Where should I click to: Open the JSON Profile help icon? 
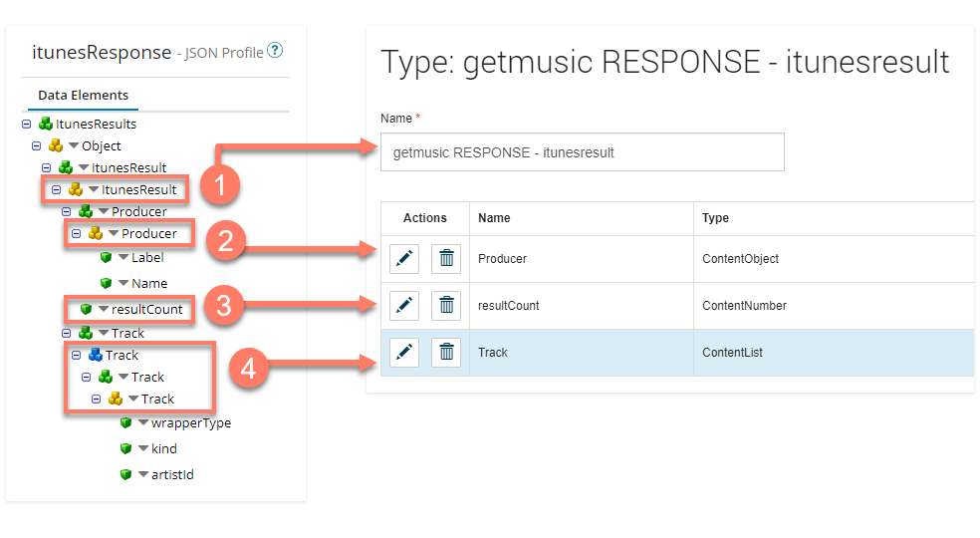pyautogui.click(x=275, y=50)
